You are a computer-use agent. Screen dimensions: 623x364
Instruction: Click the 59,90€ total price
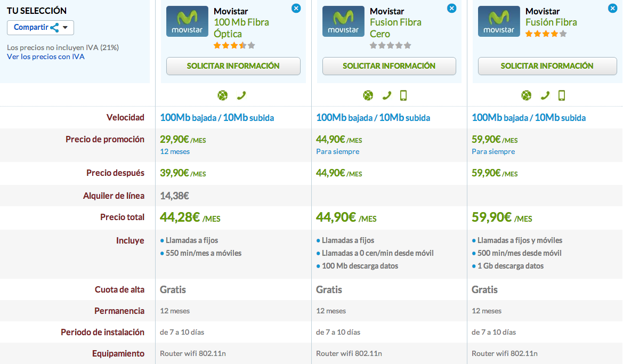502,217
